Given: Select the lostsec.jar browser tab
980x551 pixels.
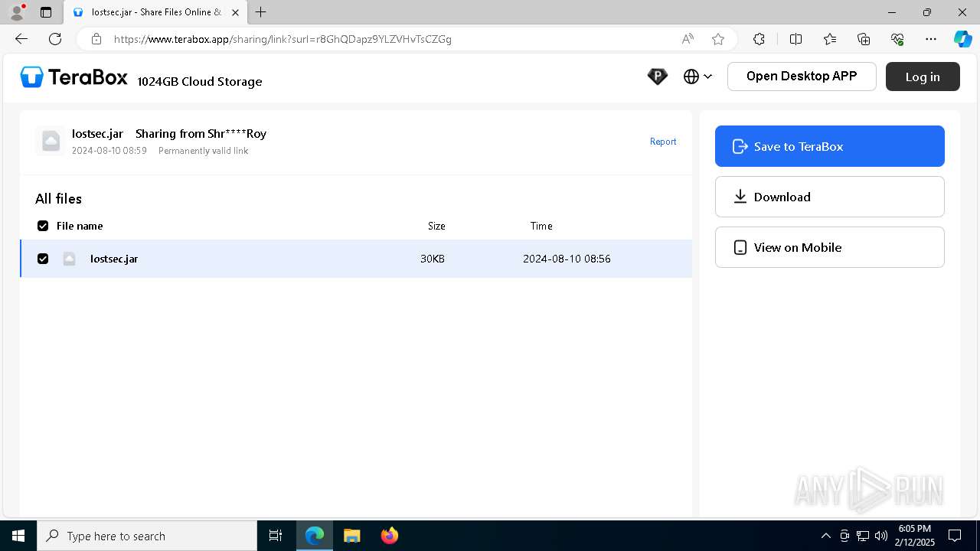Looking at the screenshot, I should pyautogui.click(x=155, y=12).
